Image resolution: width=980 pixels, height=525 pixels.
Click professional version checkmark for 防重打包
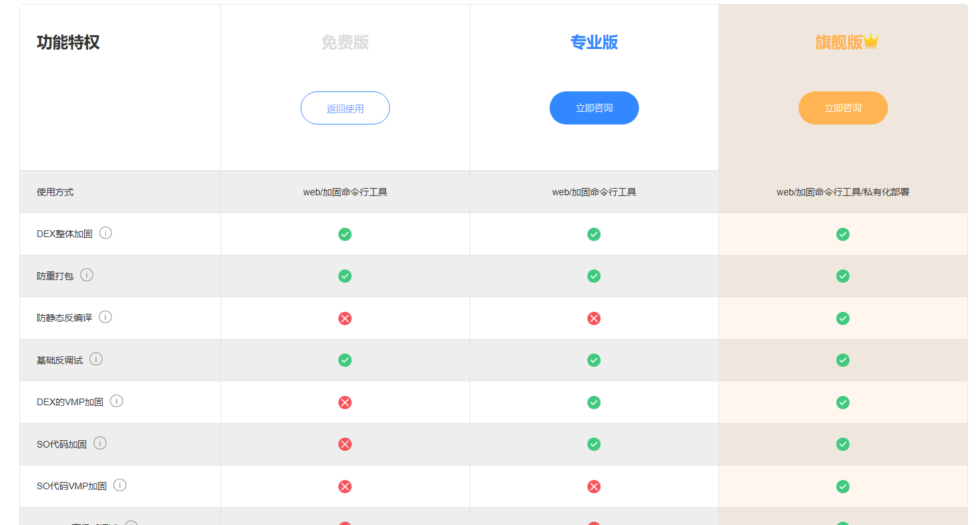[x=594, y=276]
